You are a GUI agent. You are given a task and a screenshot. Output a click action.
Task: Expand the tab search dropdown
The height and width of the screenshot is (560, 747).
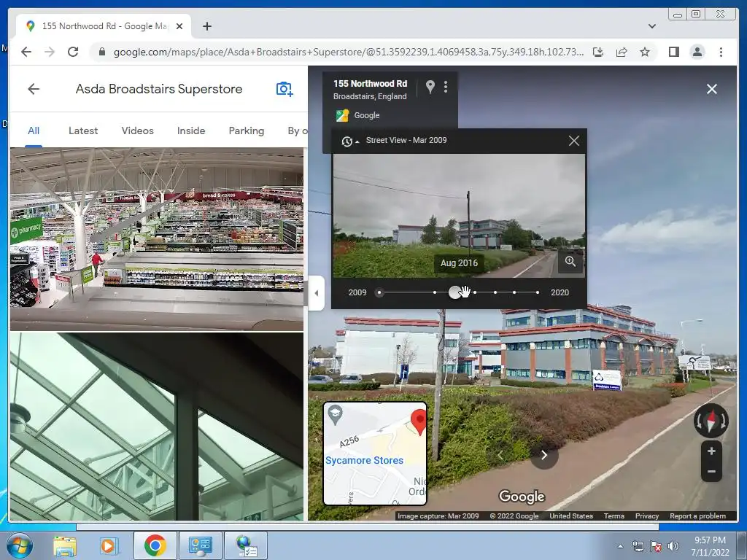pos(652,26)
